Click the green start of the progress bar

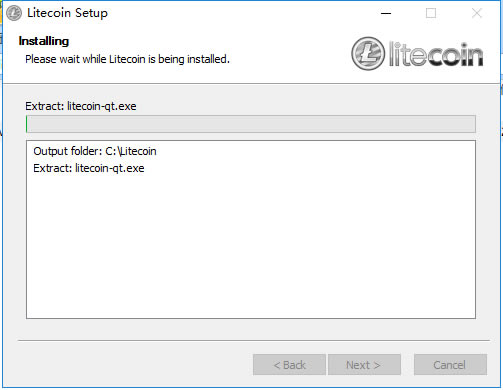pos(27,124)
